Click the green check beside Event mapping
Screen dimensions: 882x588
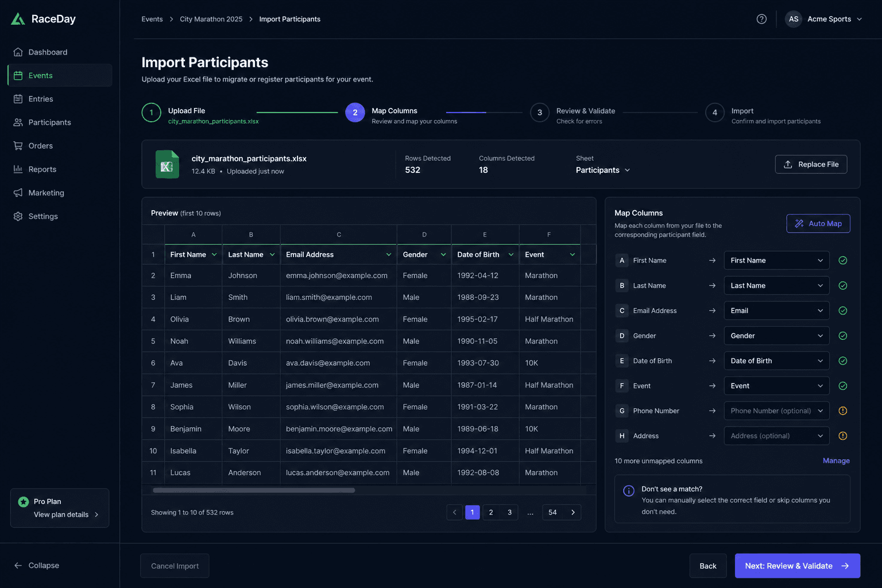[x=843, y=386]
